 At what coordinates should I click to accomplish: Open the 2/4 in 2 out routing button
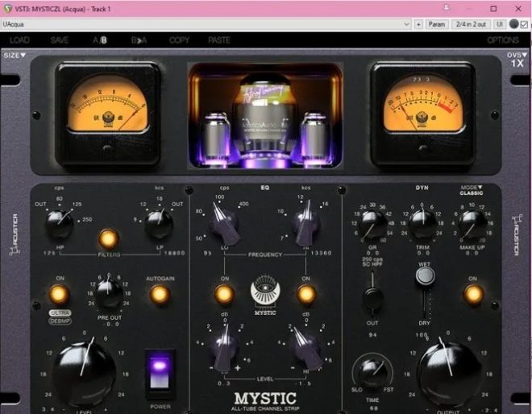pyautogui.click(x=471, y=24)
